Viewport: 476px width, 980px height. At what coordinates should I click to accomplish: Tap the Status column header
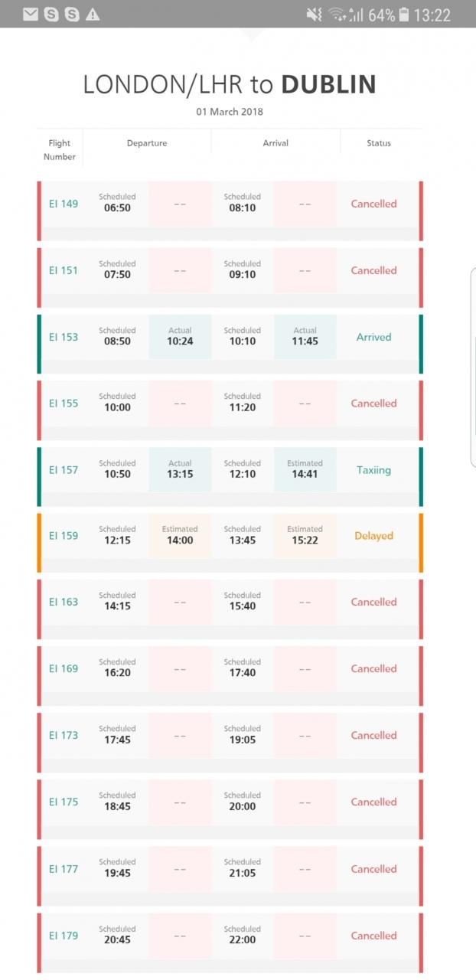point(379,143)
